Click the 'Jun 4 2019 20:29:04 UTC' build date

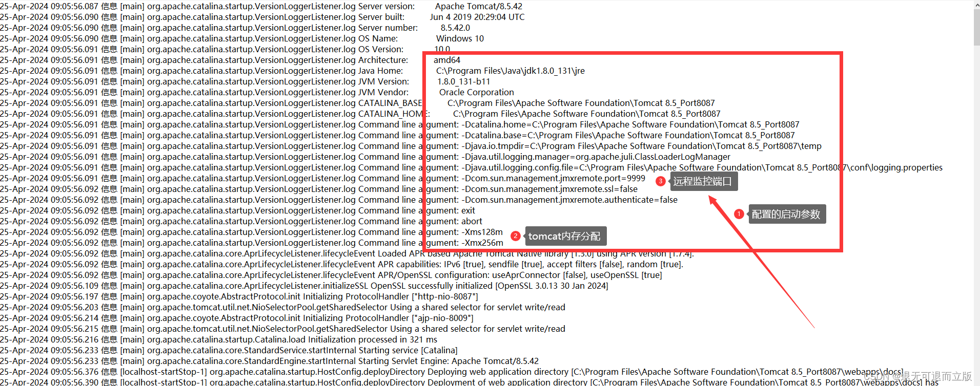tap(477, 17)
